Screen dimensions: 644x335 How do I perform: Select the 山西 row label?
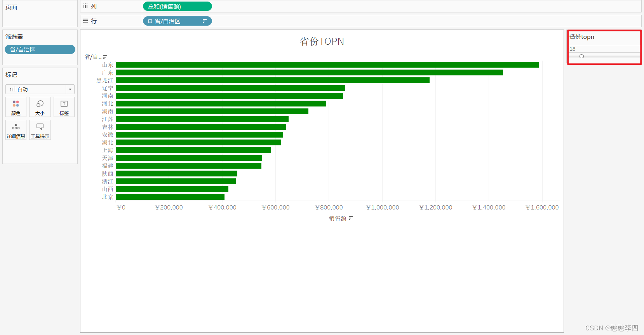(x=108, y=189)
